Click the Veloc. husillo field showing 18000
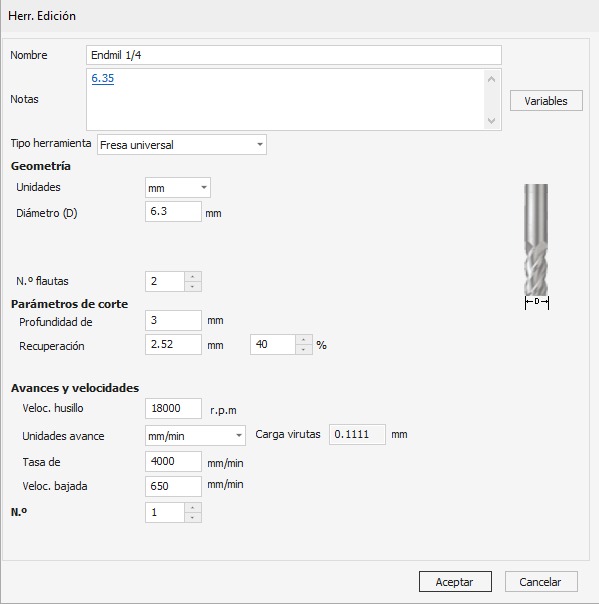 173,408
